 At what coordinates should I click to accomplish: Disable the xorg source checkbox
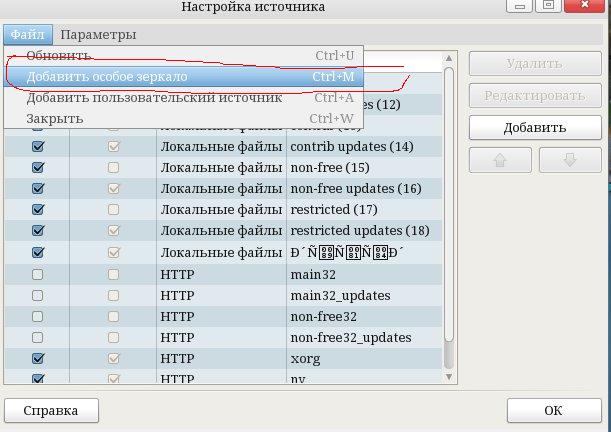38,358
